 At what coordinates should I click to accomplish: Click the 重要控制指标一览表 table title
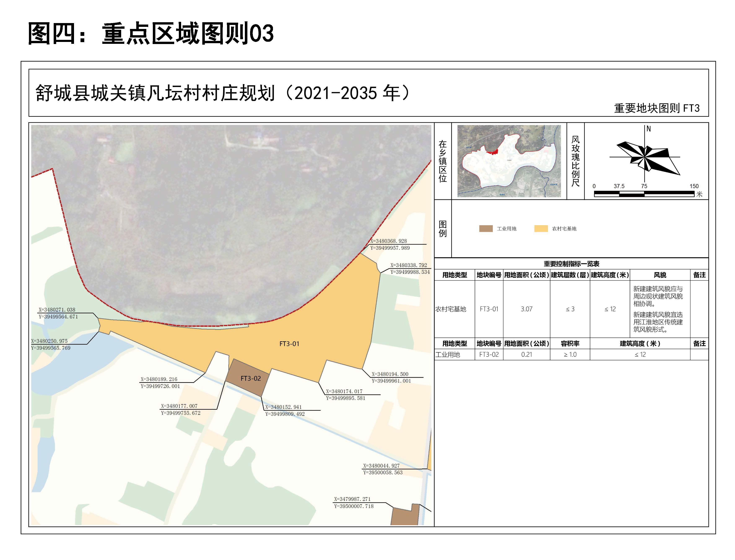click(x=571, y=264)
